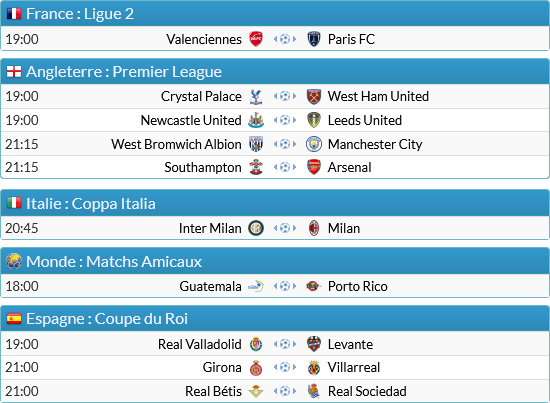
Task: Click the Valenciennes club crest
Action: 256,39
